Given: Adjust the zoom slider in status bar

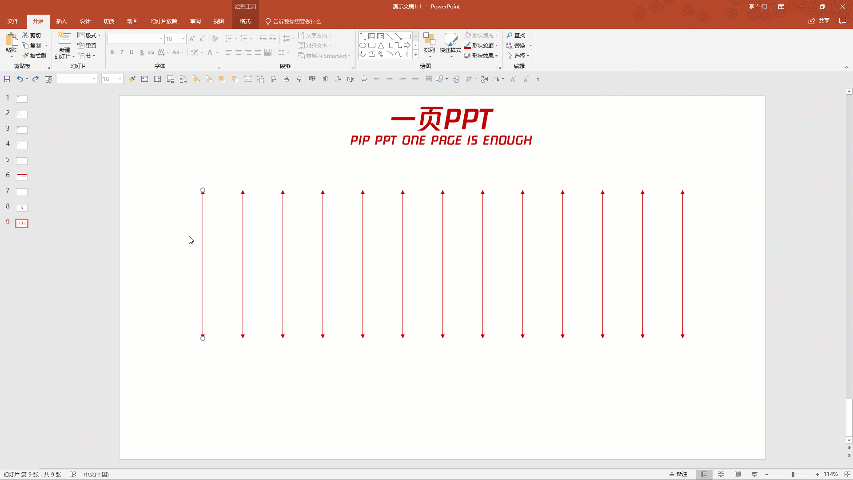Looking at the screenshot, I should [x=792, y=474].
